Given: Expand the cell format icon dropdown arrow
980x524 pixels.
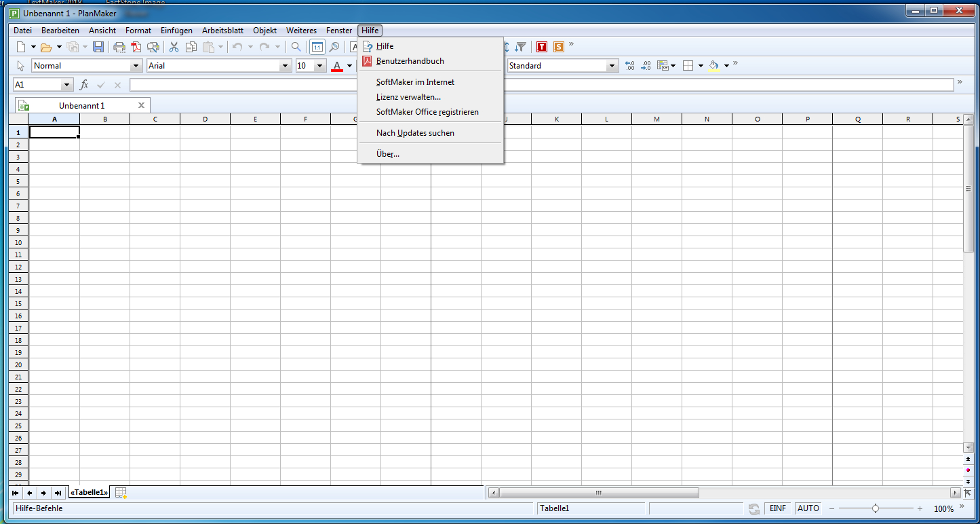Looking at the screenshot, I should 673,66.
